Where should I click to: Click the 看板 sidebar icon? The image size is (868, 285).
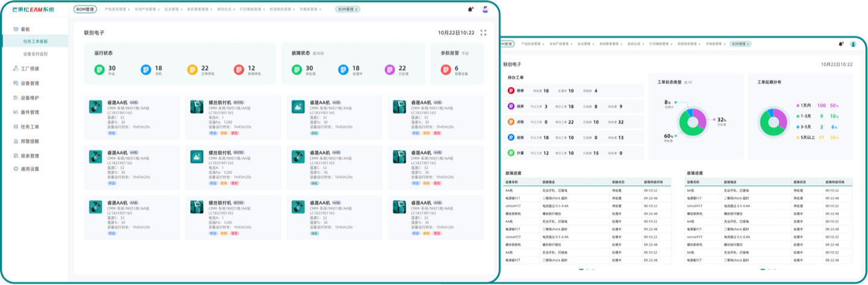pos(16,29)
